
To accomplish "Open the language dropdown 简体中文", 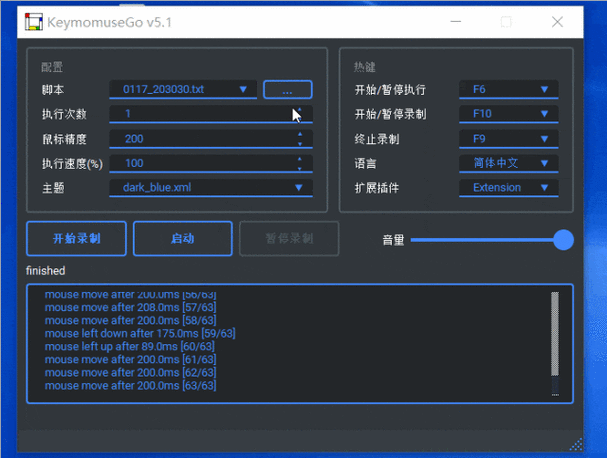I will (509, 163).
